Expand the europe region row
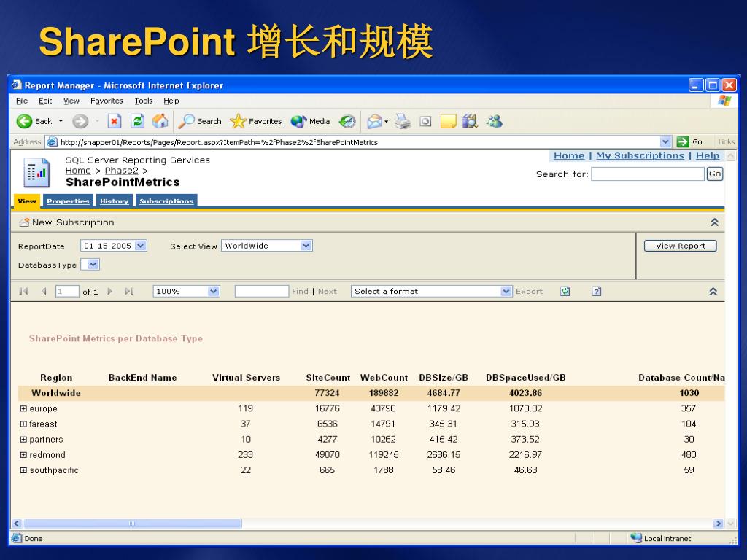Image resolution: width=747 pixels, height=560 pixels. pyautogui.click(x=23, y=408)
